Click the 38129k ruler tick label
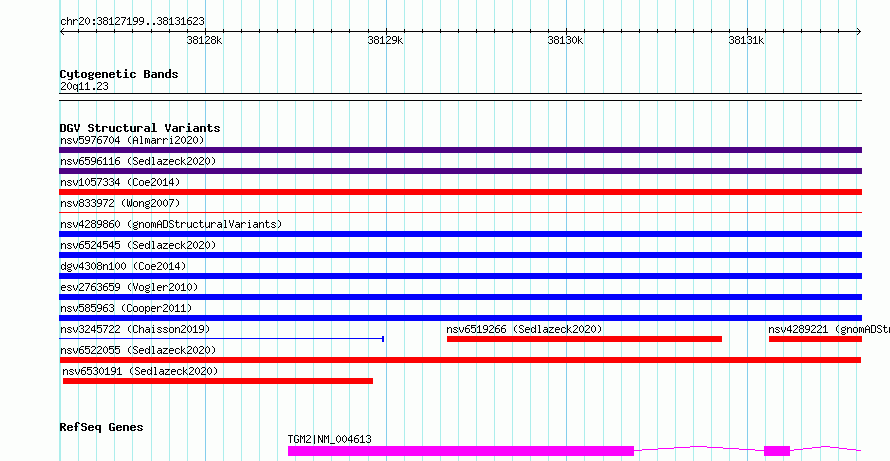The image size is (890, 461). (385, 40)
